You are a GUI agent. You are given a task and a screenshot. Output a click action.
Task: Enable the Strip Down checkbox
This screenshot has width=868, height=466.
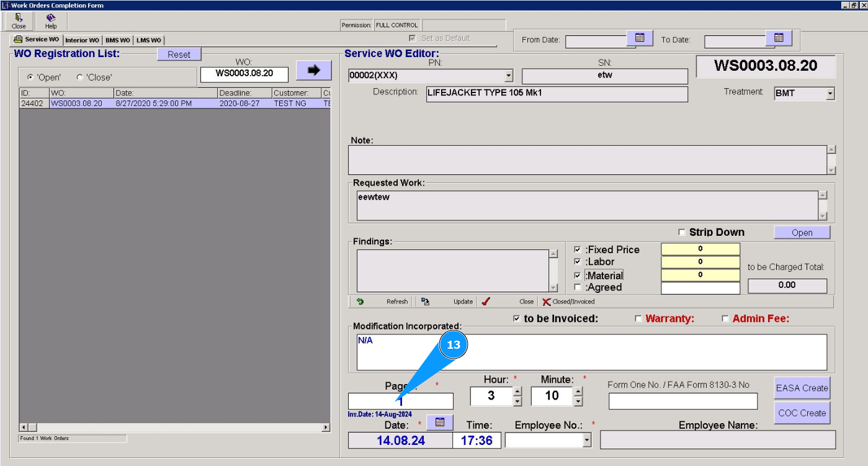click(x=682, y=232)
